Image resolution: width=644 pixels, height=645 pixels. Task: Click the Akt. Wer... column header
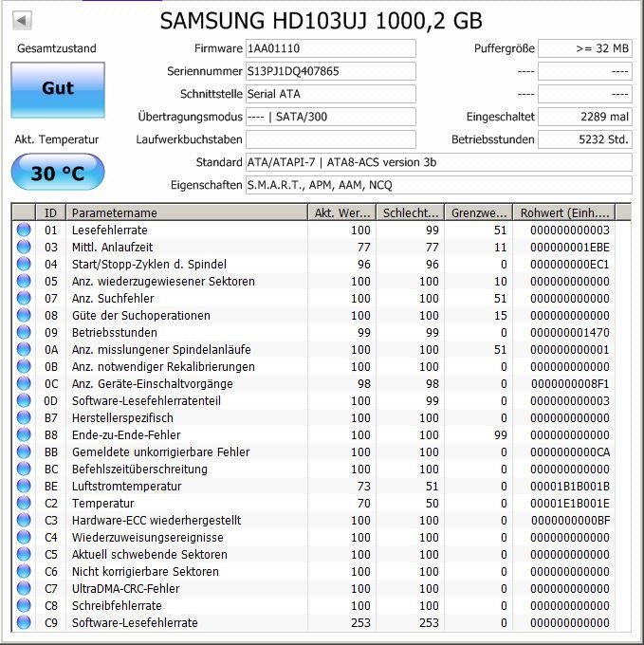341,212
